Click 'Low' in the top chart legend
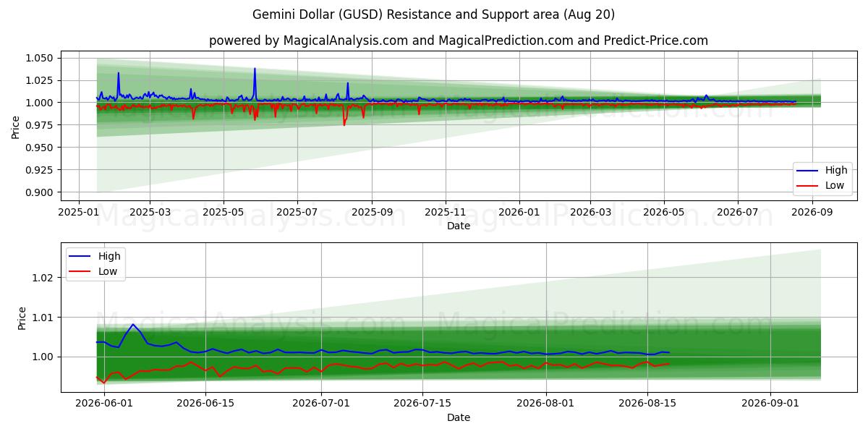This screenshot has height=434, width=868. 835,185
